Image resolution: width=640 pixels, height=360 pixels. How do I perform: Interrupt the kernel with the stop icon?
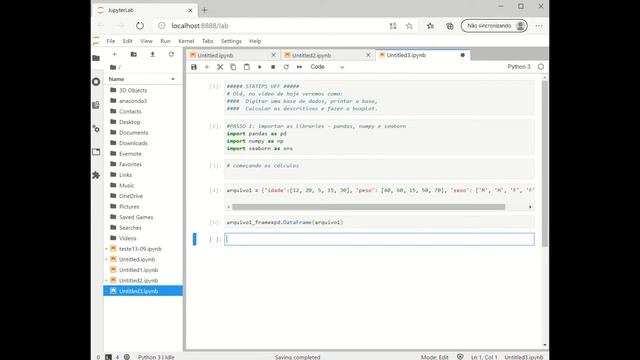point(273,67)
